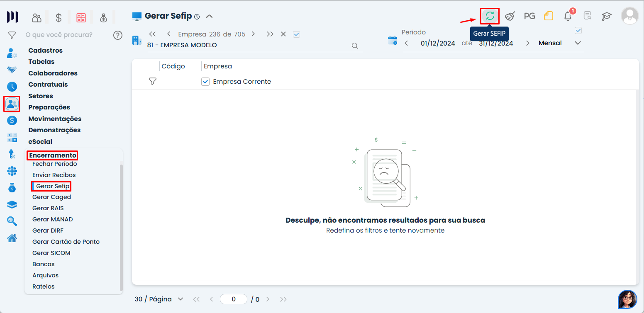
Task: Click the PG button in top toolbar
Action: pyautogui.click(x=529, y=16)
